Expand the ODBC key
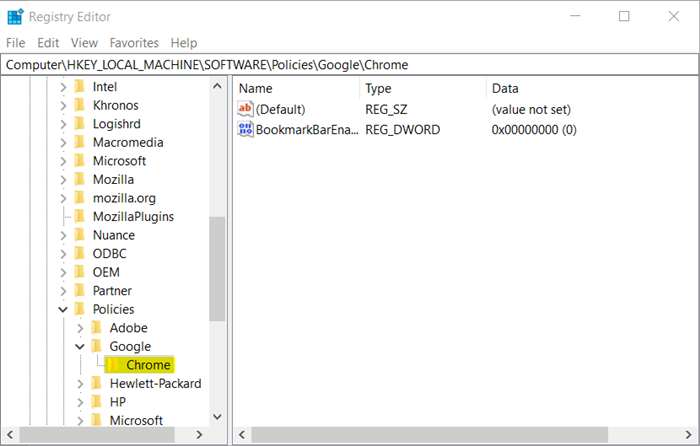Viewport: 700px width, 446px height. (63, 254)
